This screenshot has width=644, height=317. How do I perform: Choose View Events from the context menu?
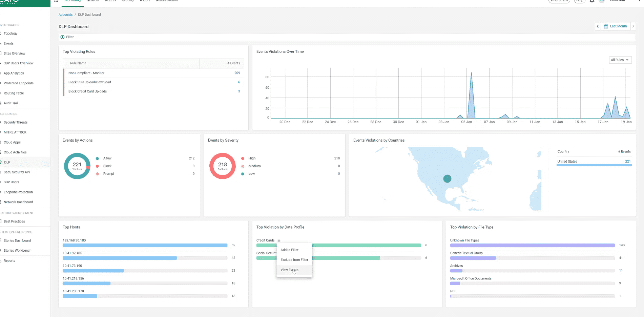(x=289, y=270)
